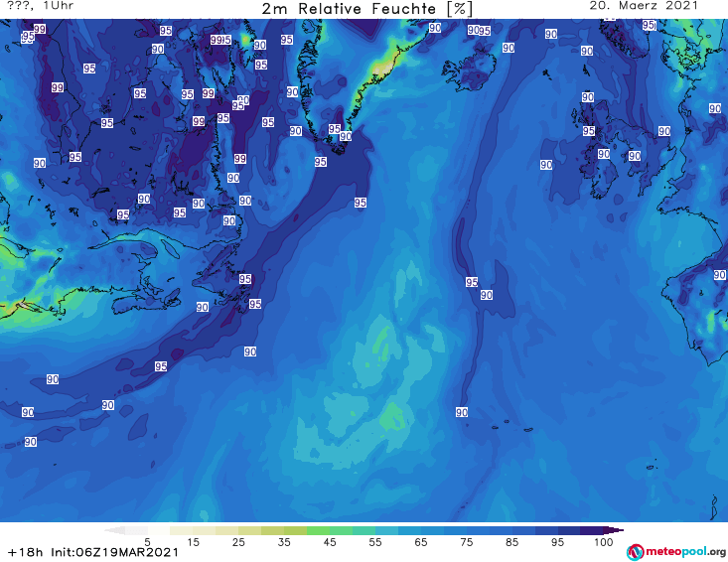
Task: Click the date '20. Maerz 2021'
Action: (x=644, y=6)
